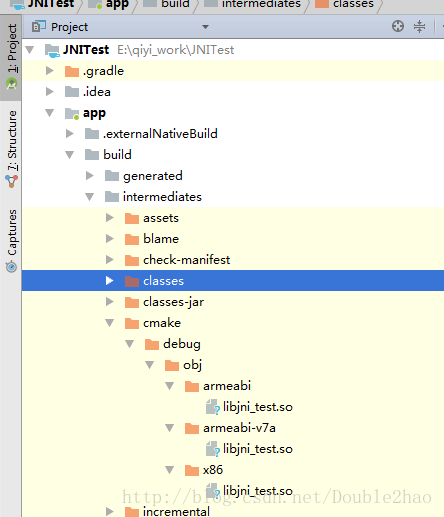The width and height of the screenshot is (444, 517).
Task: Collapse the armeabi-v7a folder arrow
Action: click(170, 428)
